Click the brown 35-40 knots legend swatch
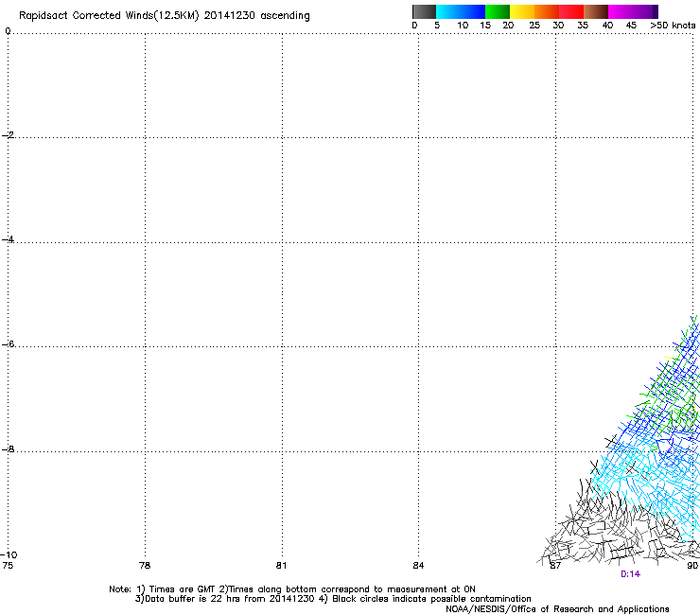This screenshot has width=700, height=615. pos(596,11)
